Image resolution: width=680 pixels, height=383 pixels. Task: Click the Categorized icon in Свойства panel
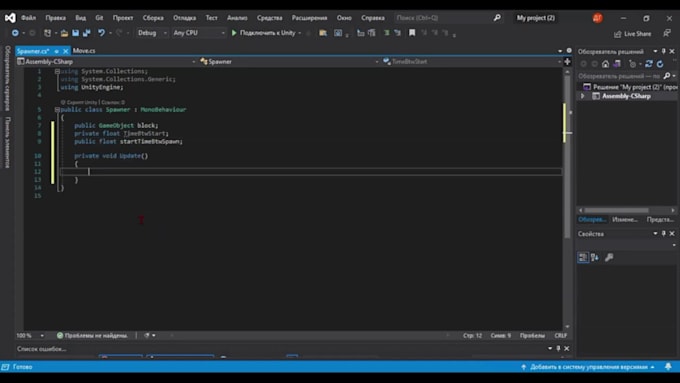pyautogui.click(x=583, y=257)
